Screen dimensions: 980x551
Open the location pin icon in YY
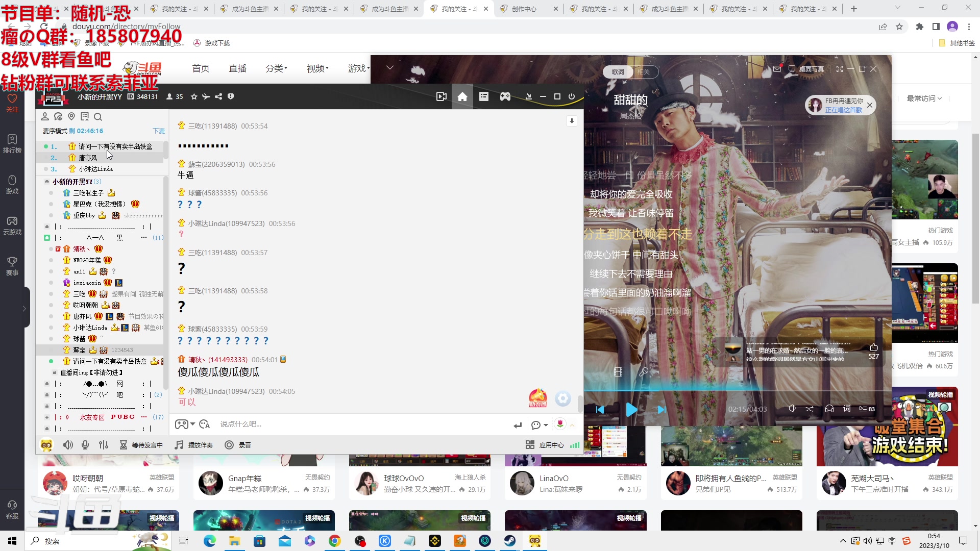coord(71,116)
